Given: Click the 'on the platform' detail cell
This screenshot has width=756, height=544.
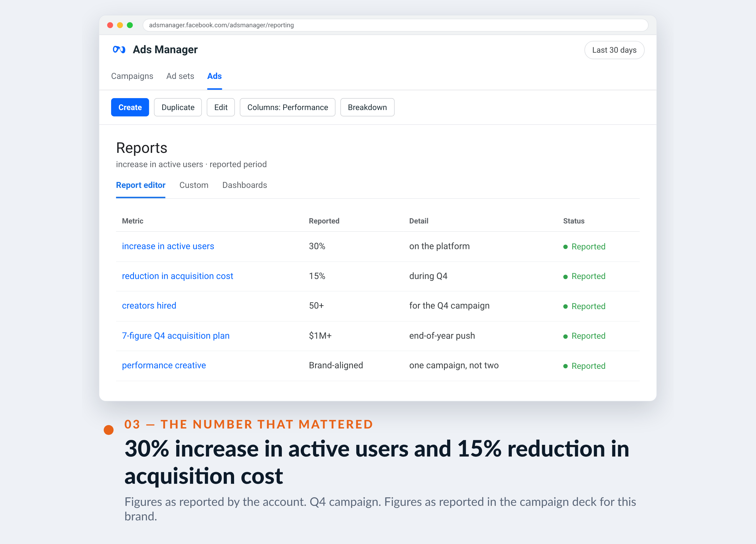Looking at the screenshot, I should tap(439, 246).
